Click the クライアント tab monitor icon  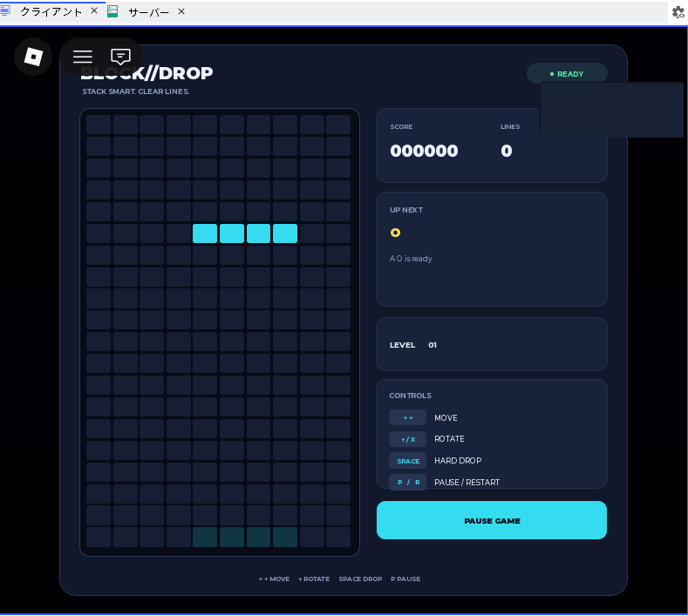point(5,11)
